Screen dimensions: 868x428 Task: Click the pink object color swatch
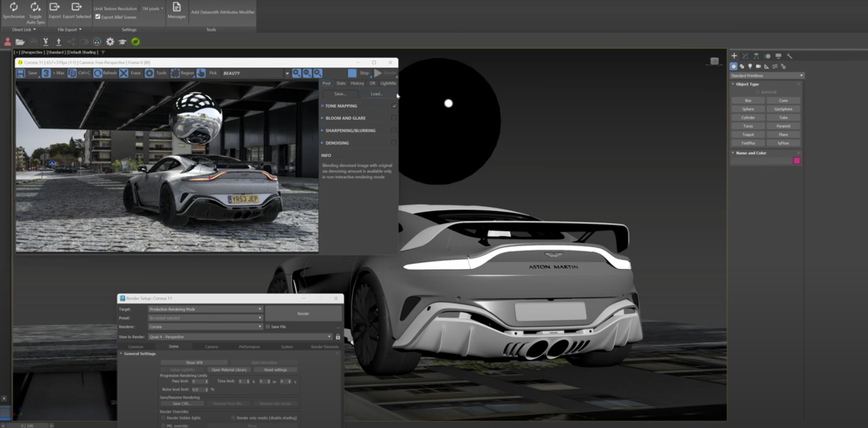(797, 161)
